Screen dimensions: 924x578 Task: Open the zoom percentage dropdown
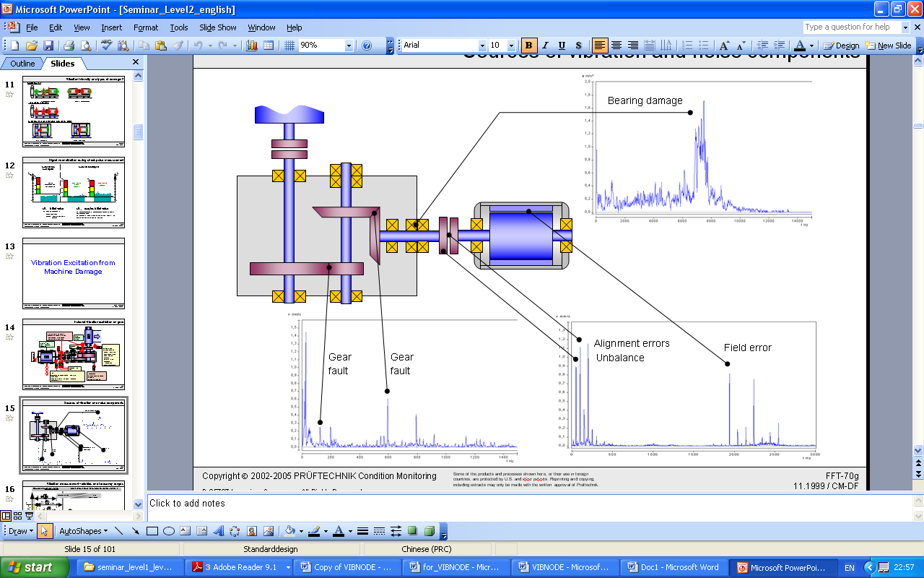coord(349,46)
